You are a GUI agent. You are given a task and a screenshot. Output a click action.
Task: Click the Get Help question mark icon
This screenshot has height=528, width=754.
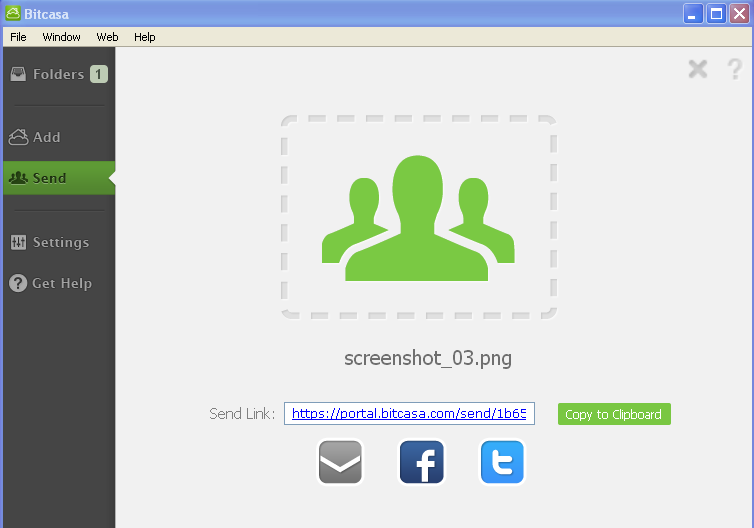(x=18, y=283)
